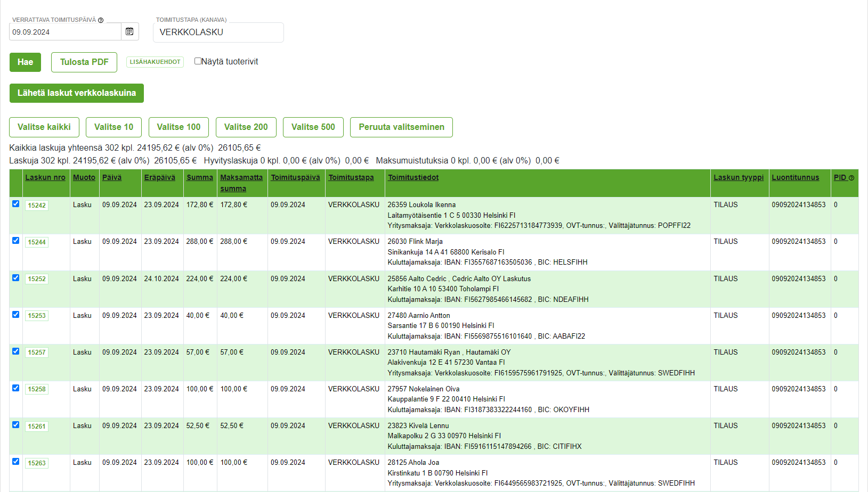868x492 pixels.
Task: Expand the Lisähakuehdot options
Action: point(155,62)
